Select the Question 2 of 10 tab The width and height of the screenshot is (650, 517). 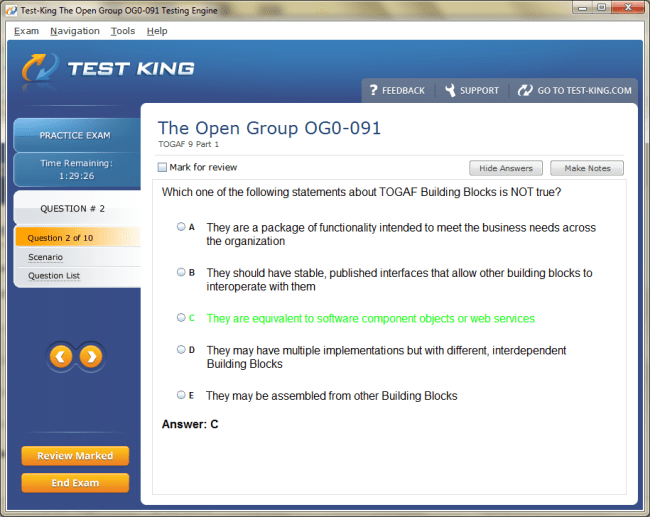tap(78, 238)
